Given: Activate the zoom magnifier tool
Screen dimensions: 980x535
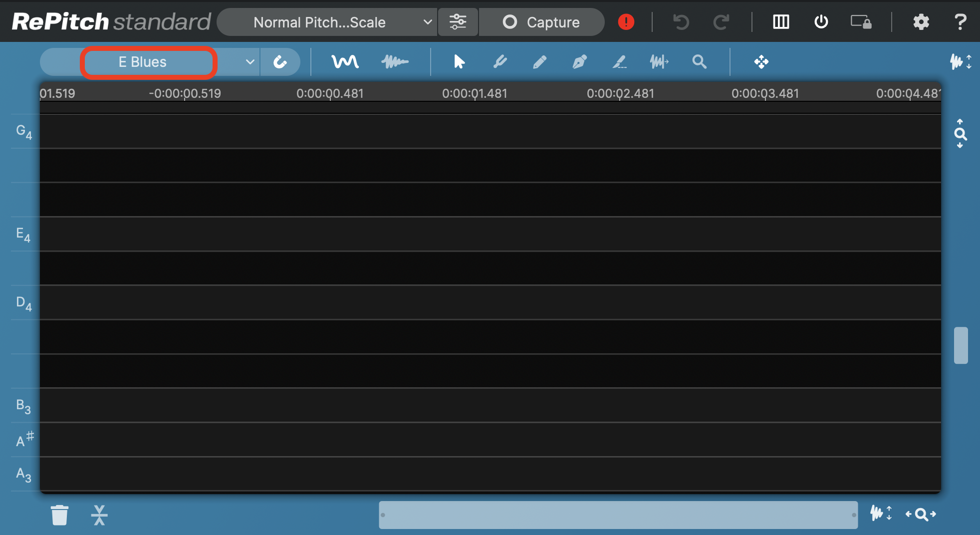Looking at the screenshot, I should [699, 62].
